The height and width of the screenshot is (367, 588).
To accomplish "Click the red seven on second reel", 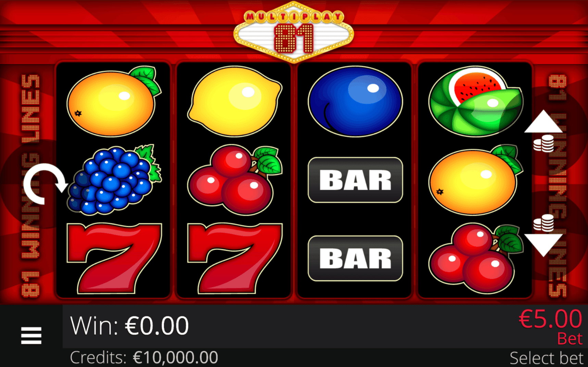I will (x=235, y=259).
